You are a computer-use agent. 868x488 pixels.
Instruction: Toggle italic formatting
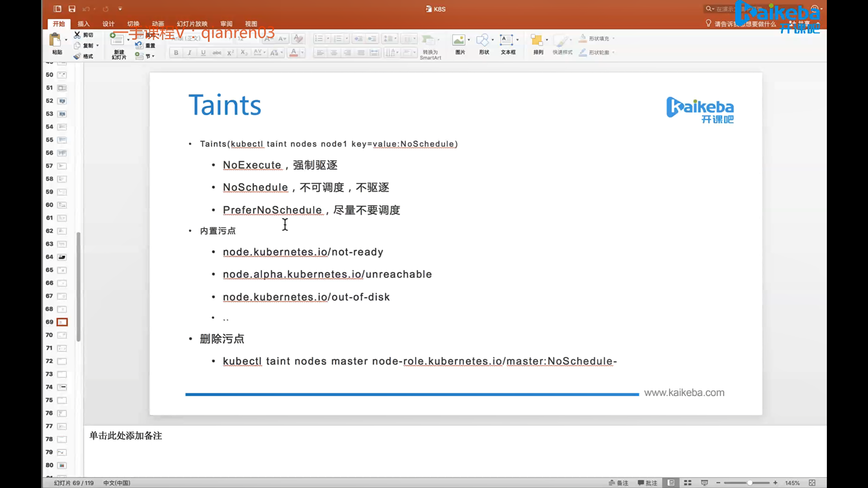pos(189,53)
